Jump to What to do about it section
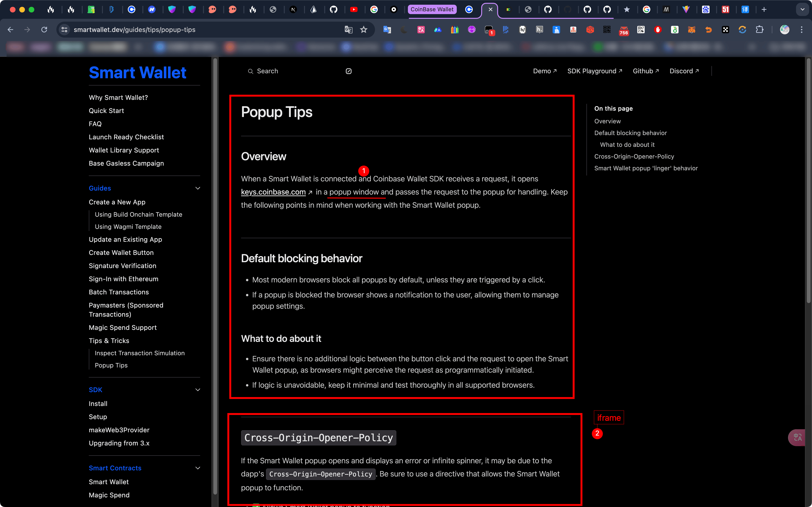Viewport: 812px width, 507px height. (x=627, y=144)
